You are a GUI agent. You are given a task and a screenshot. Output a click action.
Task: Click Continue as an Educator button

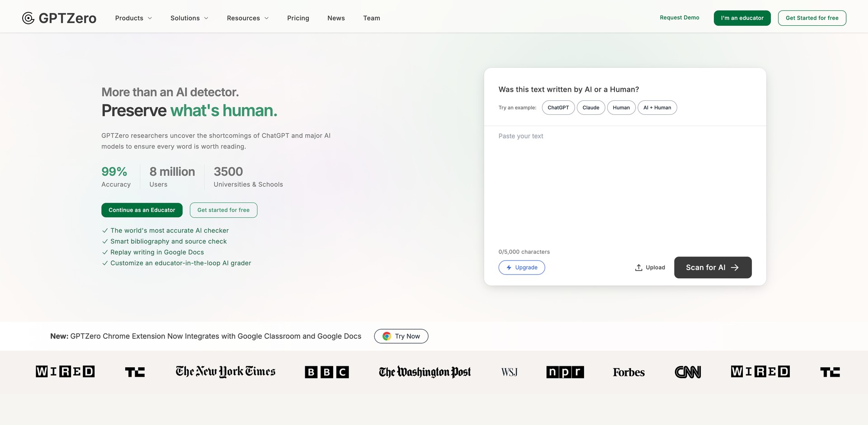tap(142, 210)
